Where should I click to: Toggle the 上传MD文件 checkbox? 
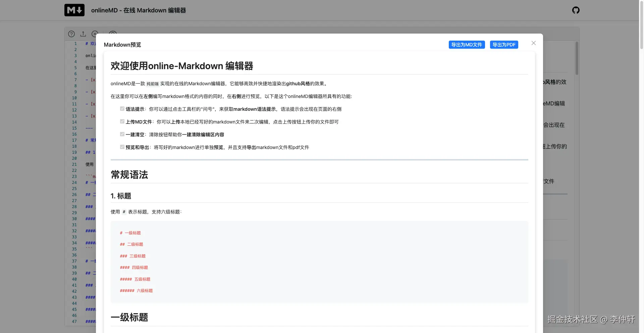tap(122, 121)
